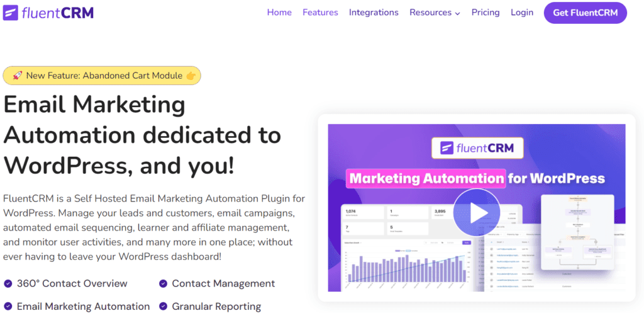Click checkmark icon beside Contact Management
The width and height of the screenshot is (644, 313).
point(163,283)
